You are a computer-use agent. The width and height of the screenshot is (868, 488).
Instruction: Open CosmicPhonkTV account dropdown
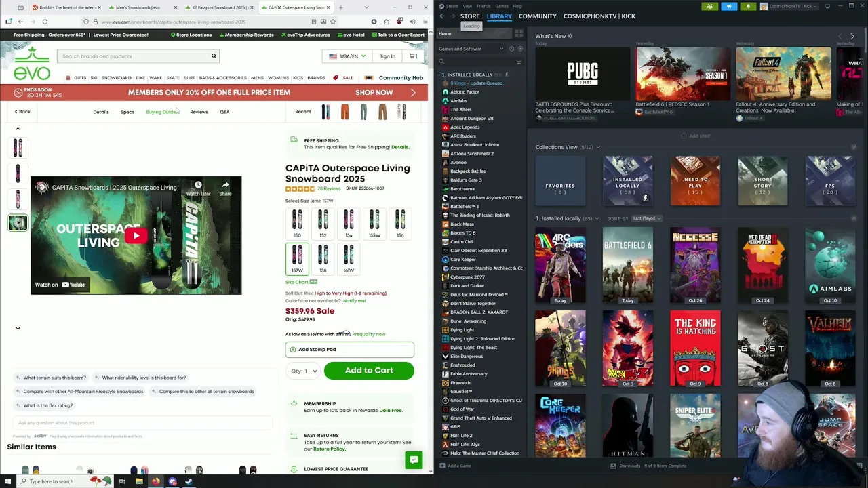(789, 6)
